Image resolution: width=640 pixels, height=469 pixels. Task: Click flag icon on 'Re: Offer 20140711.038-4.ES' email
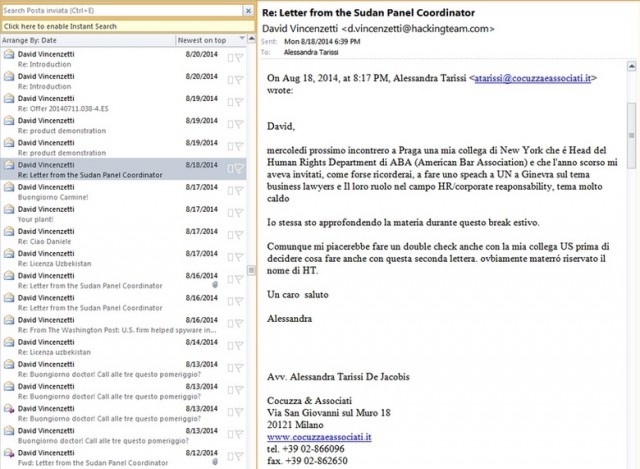pos(239,102)
